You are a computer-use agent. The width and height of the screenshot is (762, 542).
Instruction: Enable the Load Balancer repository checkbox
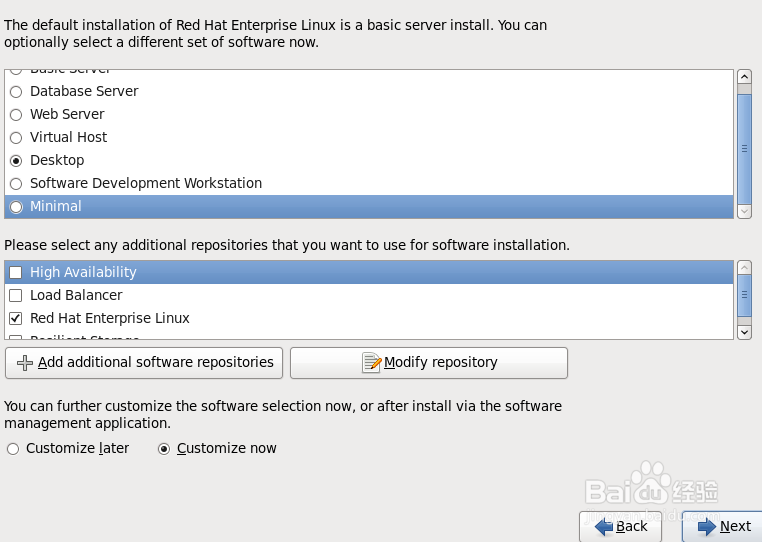(x=16, y=295)
